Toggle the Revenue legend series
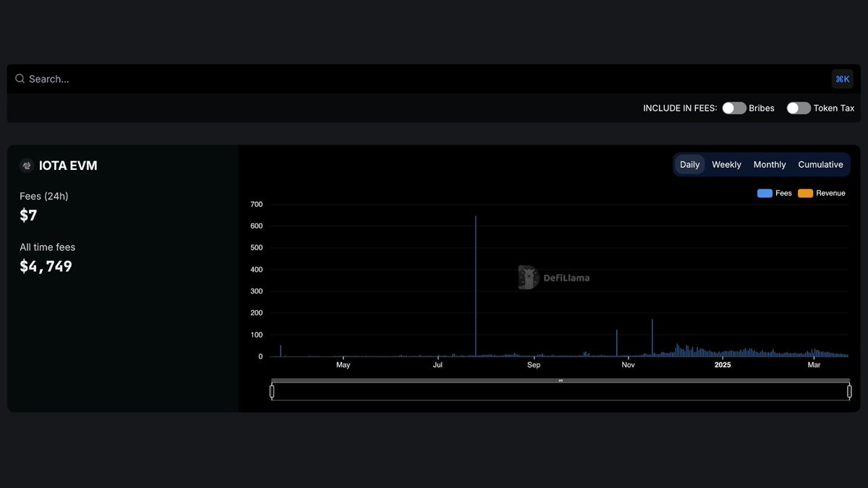868x488 pixels. tap(821, 193)
